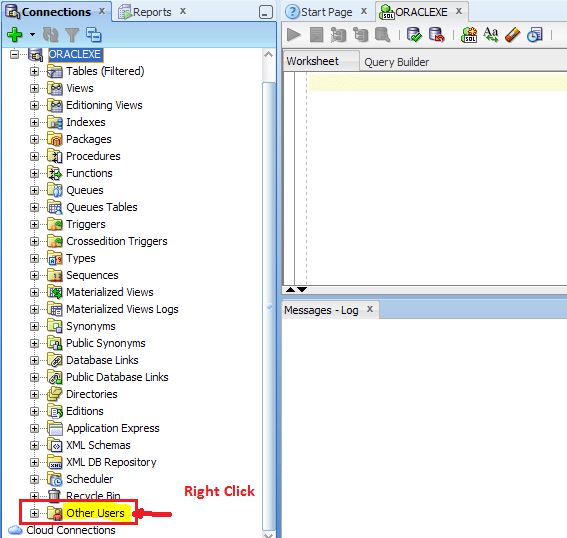Click the Refresh connections icon
Image resolution: width=567 pixels, height=538 pixels.
point(51,35)
